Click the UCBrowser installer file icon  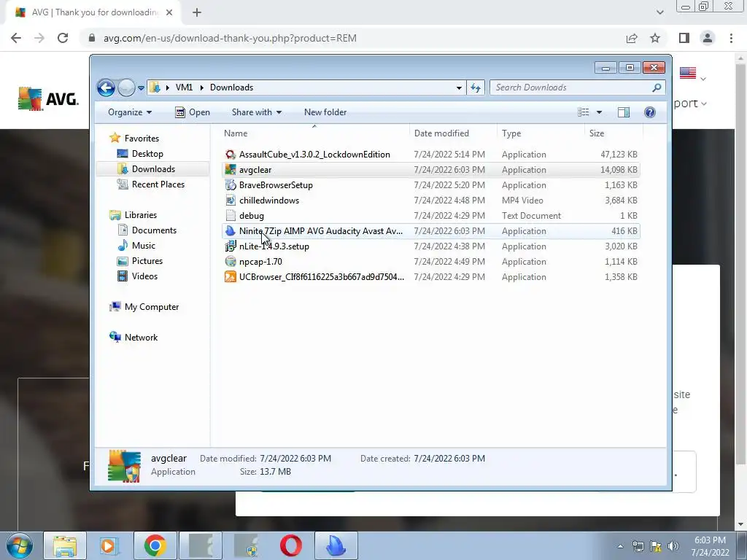point(231,276)
